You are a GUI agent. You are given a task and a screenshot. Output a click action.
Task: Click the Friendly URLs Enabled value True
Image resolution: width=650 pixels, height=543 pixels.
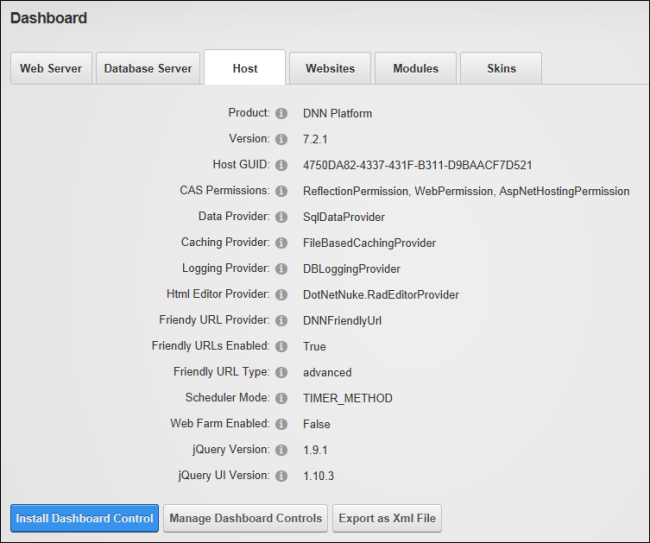[314, 347]
